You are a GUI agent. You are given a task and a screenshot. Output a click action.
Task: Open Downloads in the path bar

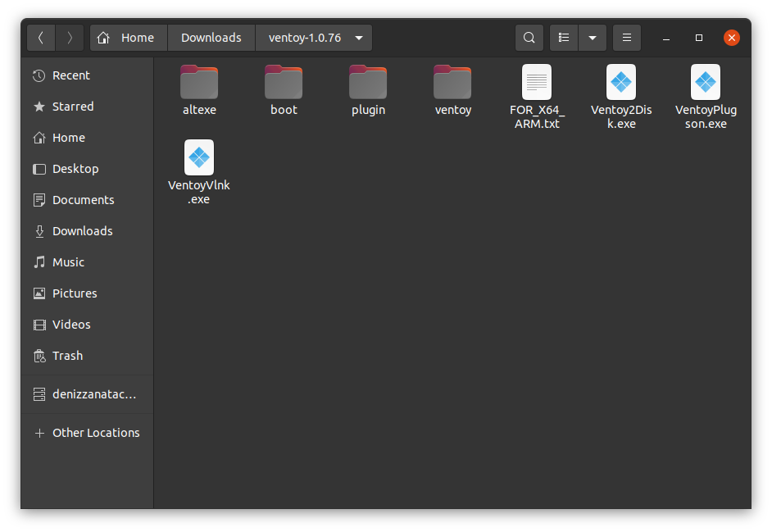click(211, 38)
